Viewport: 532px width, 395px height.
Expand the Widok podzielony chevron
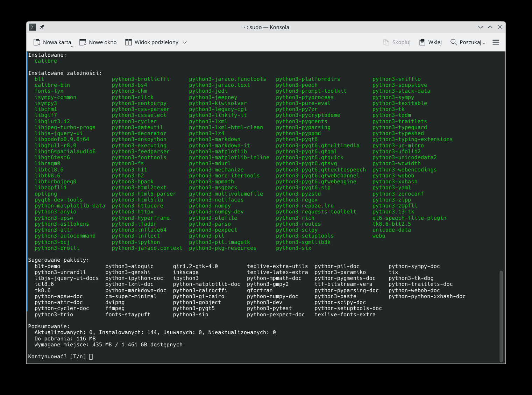pos(185,42)
